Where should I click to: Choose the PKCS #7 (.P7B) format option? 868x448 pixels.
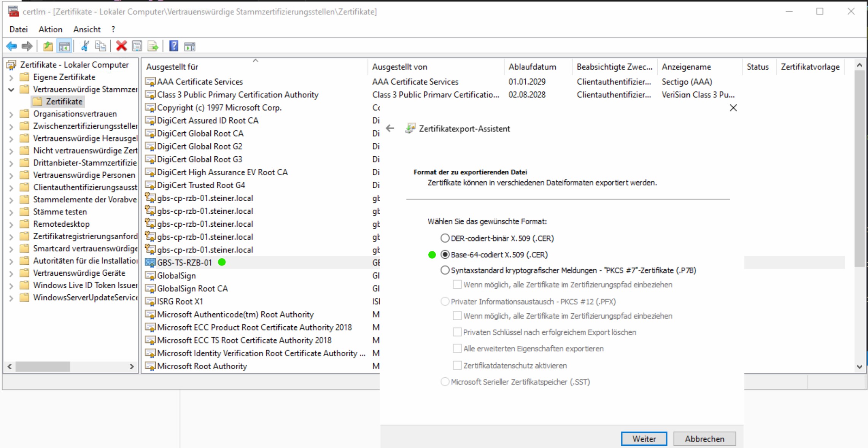445,270
